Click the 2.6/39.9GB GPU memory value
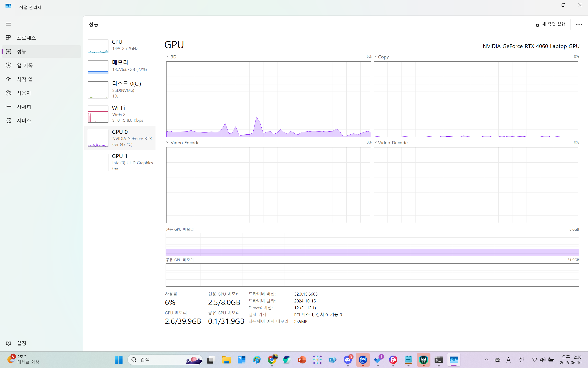 point(183,321)
